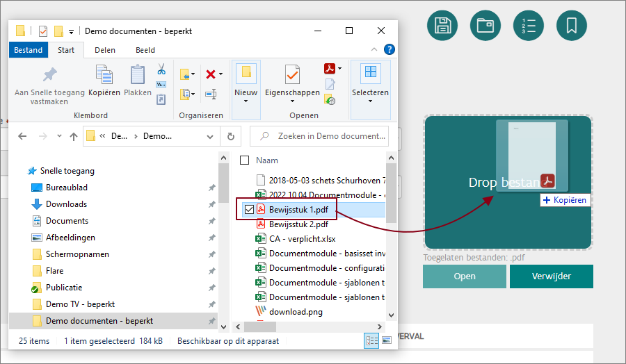Image resolution: width=626 pixels, height=364 pixels.
Task: Open the folder icon in round top toolbar
Action: (485, 26)
